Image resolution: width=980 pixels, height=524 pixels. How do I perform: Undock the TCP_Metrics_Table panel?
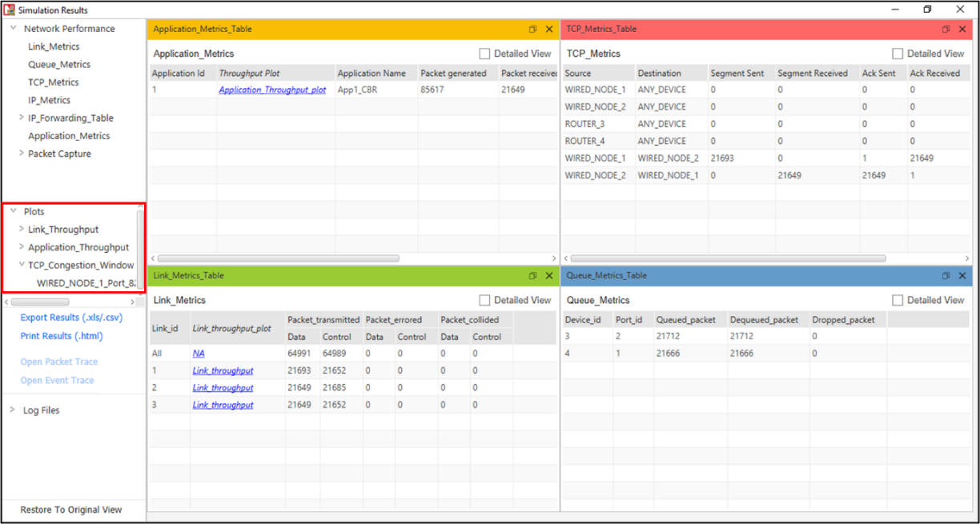[946, 30]
